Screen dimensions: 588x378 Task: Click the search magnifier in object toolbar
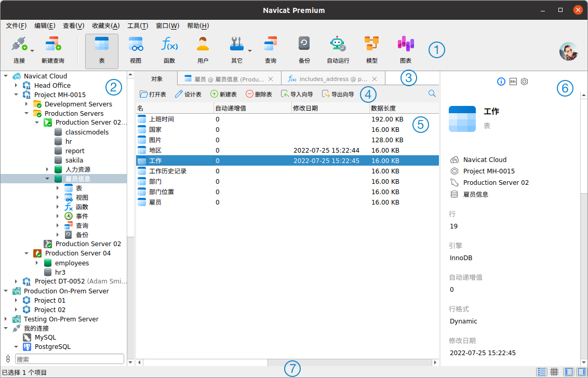pos(432,93)
